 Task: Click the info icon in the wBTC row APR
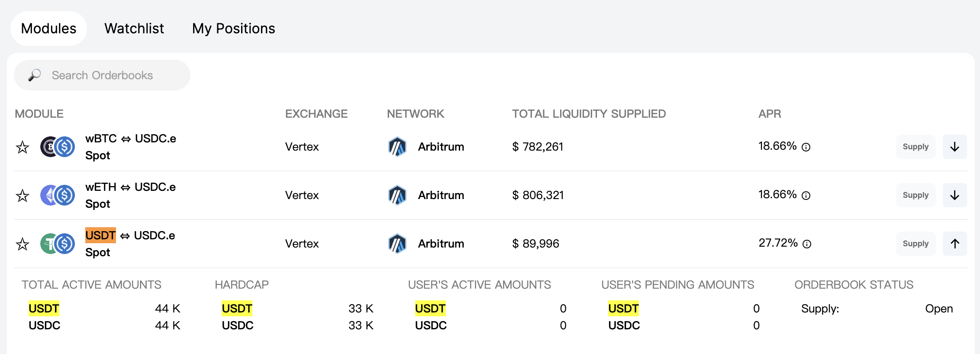click(806, 147)
